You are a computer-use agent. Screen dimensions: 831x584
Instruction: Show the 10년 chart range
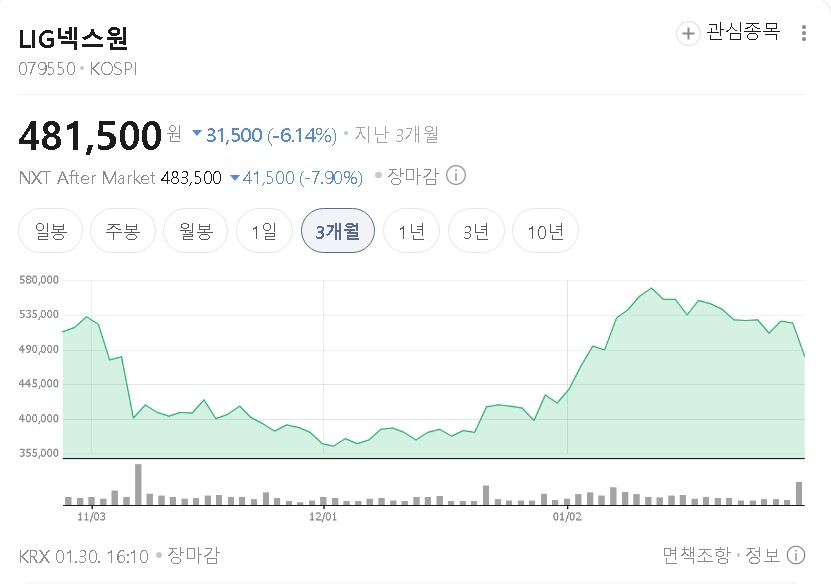[545, 232]
